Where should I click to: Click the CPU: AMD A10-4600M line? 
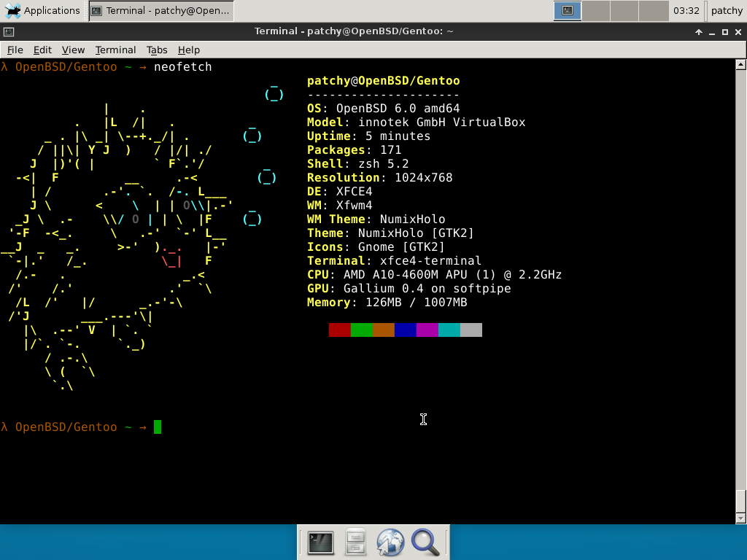pos(435,274)
